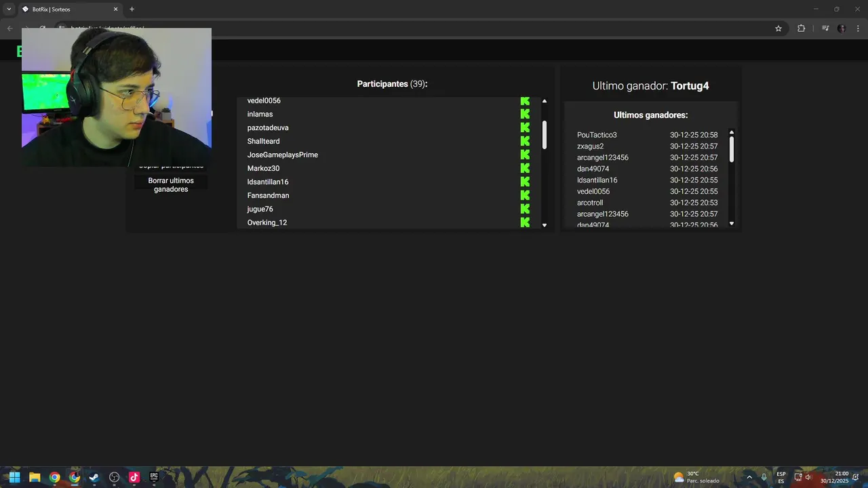Click the scroll-down arrow of the participants list
The width and height of the screenshot is (868, 488).
tap(545, 225)
